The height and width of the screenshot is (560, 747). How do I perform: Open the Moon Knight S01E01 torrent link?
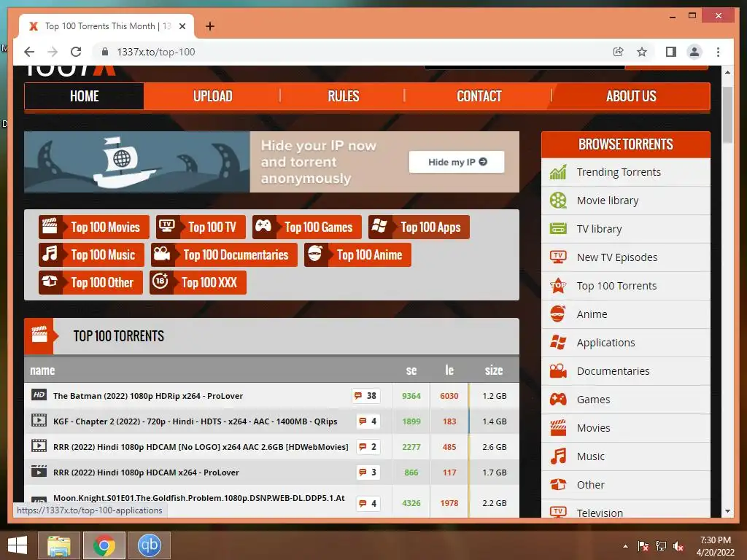pos(199,498)
